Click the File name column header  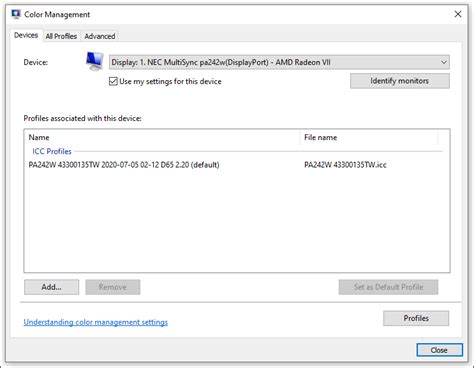click(369, 137)
